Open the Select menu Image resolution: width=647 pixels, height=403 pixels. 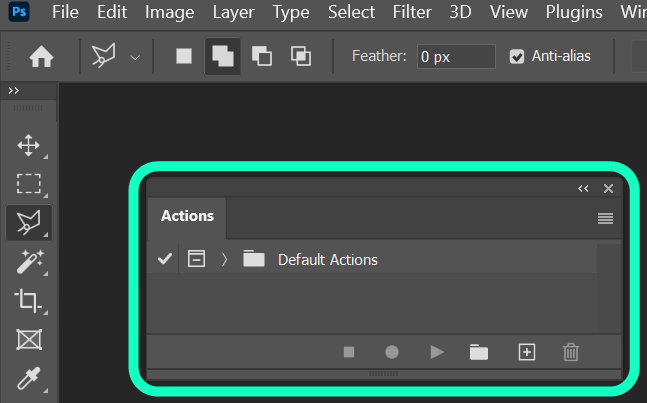click(352, 12)
